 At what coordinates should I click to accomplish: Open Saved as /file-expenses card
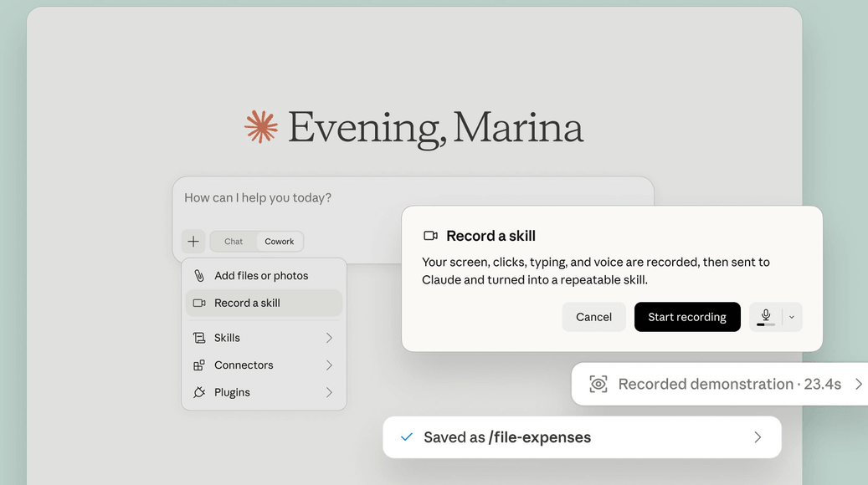coord(582,436)
